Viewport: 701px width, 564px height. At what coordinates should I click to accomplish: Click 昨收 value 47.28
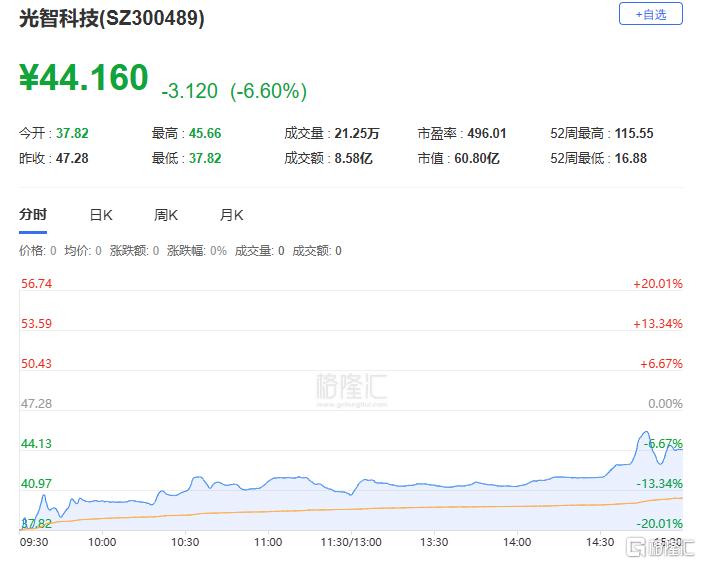click(x=72, y=158)
